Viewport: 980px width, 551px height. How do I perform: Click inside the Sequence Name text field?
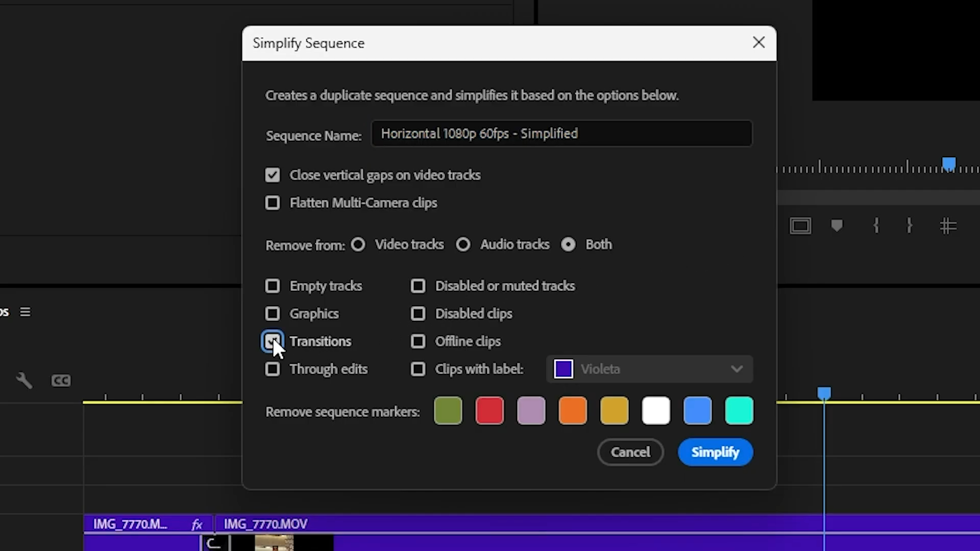[x=560, y=134]
